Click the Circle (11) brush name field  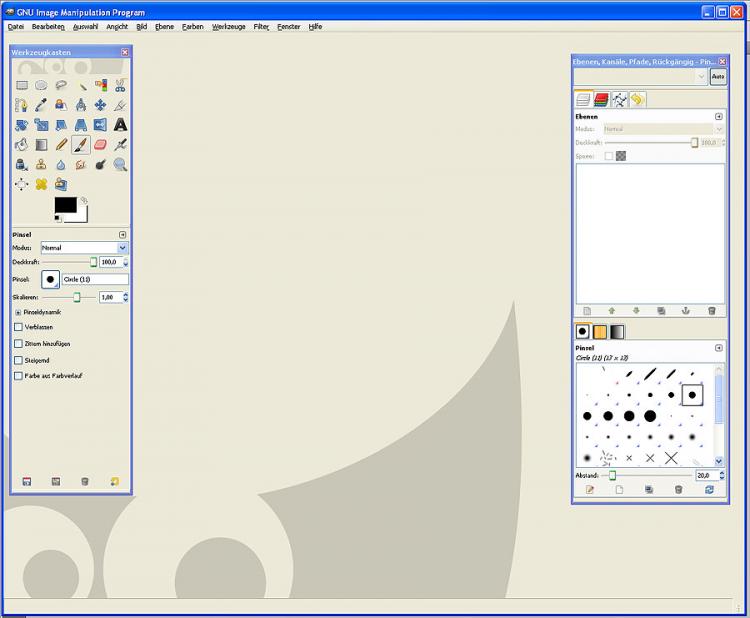click(95, 279)
